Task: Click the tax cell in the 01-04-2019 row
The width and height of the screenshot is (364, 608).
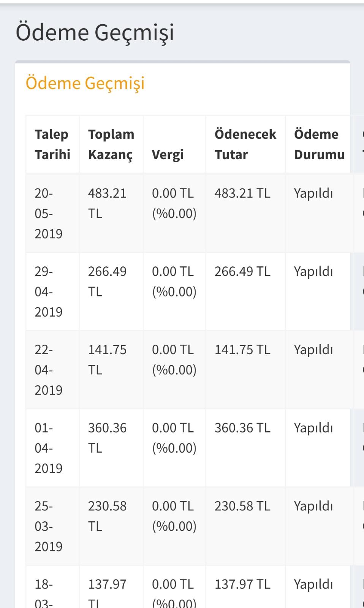Action: pos(174,448)
